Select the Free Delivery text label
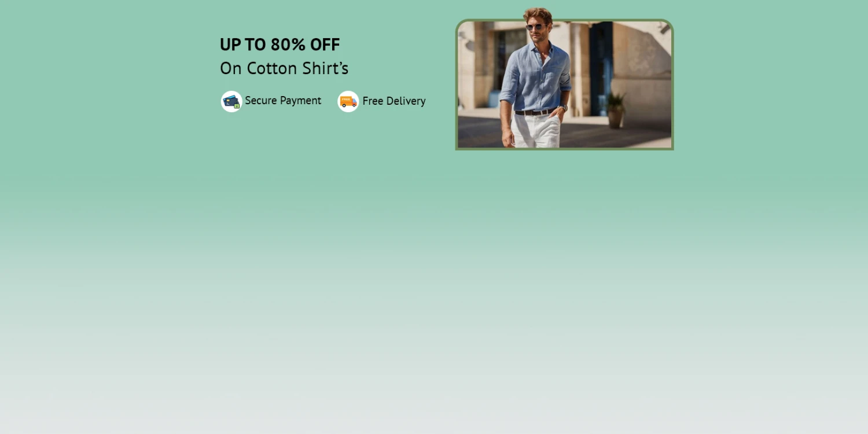 pyautogui.click(x=394, y=101)
